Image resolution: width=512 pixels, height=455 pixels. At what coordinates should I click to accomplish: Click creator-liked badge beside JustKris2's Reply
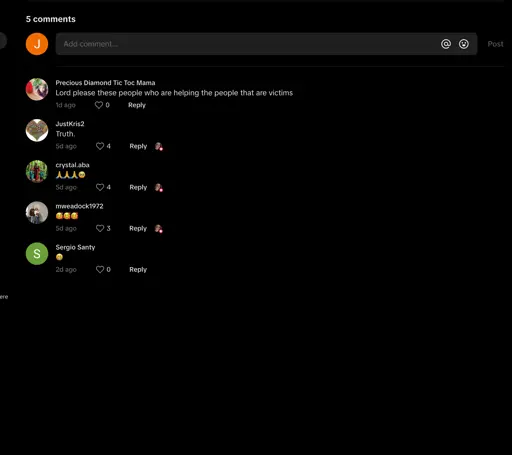pyautogui.click(x=159, y=146)
